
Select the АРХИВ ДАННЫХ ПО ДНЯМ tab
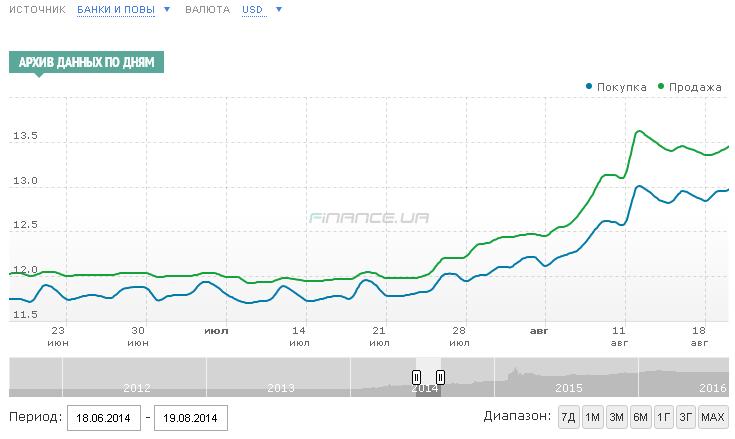pos(87,62)
